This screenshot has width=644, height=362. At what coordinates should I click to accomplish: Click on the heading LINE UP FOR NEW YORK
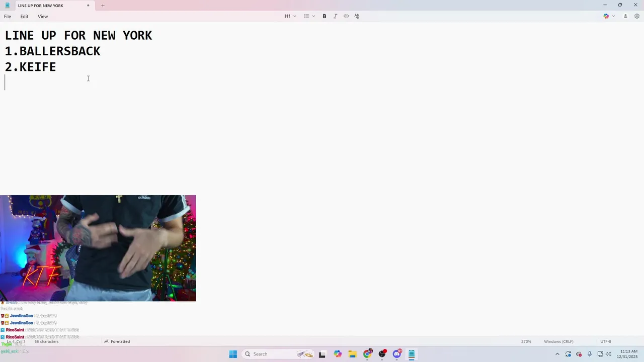click(78, 35)
